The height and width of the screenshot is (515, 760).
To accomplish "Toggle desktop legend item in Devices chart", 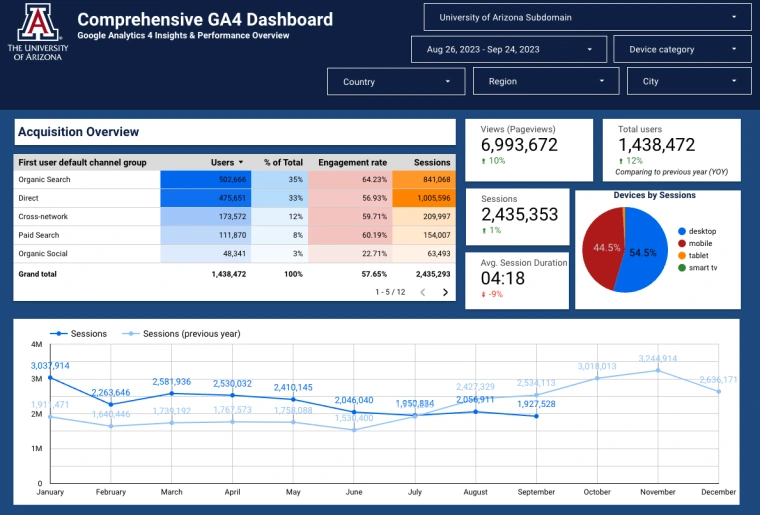I will tap(697, 231).
